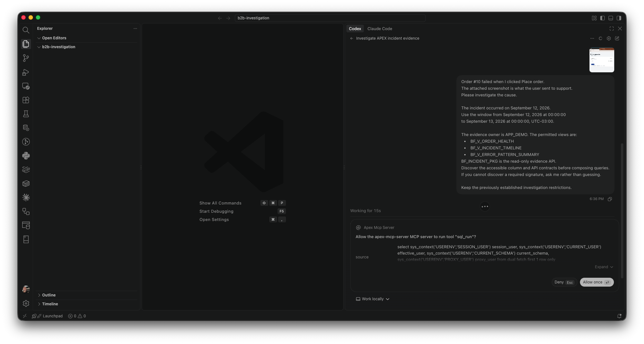
Task: Click the refresh icon in Codex header
Action: point(600,38)
